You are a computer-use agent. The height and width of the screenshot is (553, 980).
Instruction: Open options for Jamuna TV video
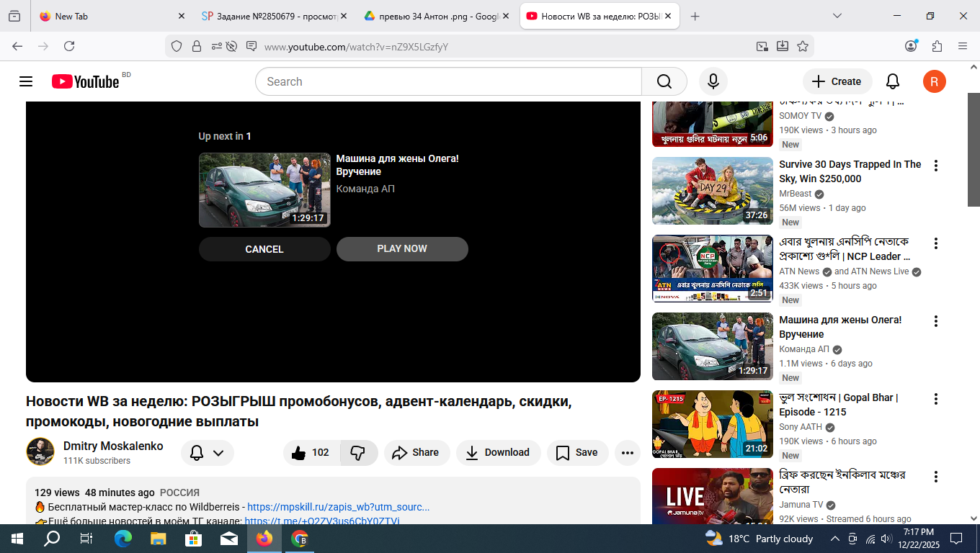936,477
